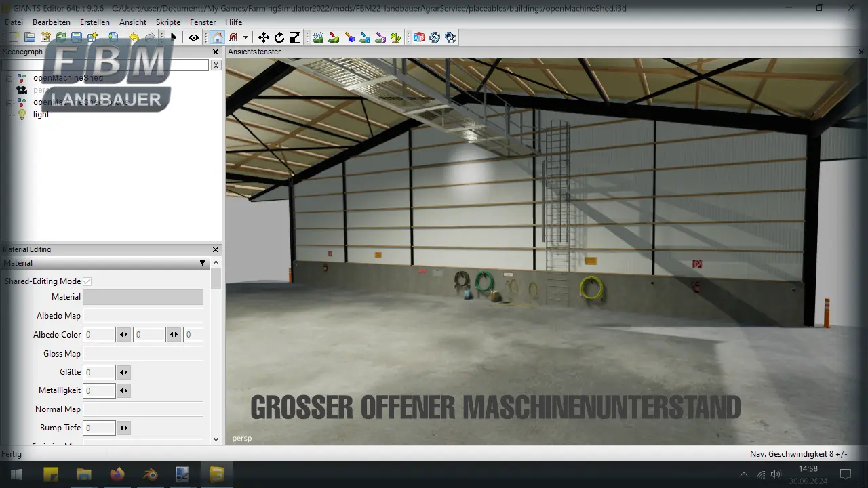Click the last toolbar gear icon
This screenshot has height=488, width=868.
[450, 37]
